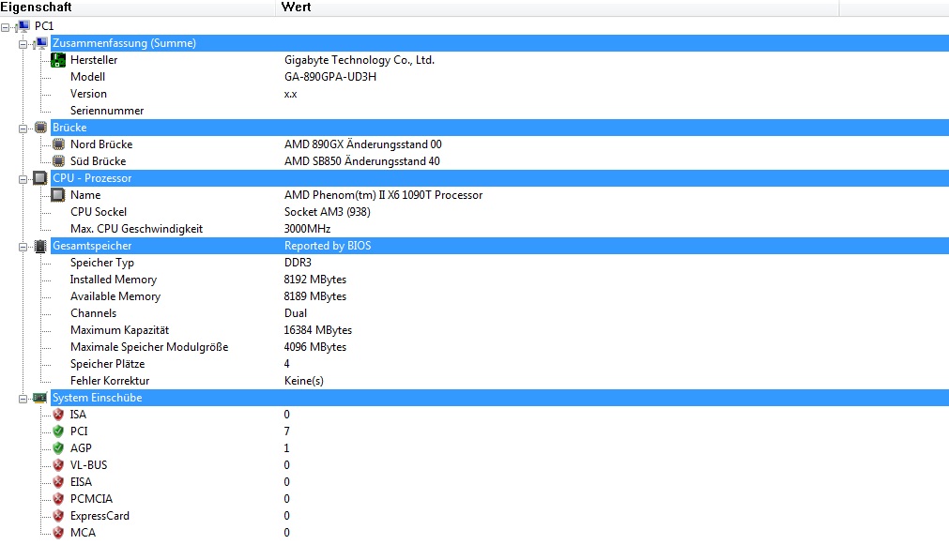The image size is (949, 560).
Task: Click the CPU - Prozessor icon
Action: click(x=40, y=178)
